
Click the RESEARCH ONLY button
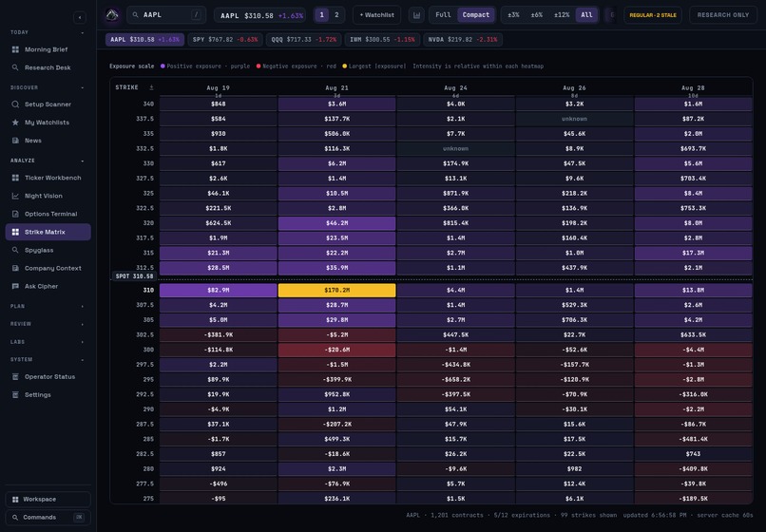pyautogui.click(x=723, y=15)
